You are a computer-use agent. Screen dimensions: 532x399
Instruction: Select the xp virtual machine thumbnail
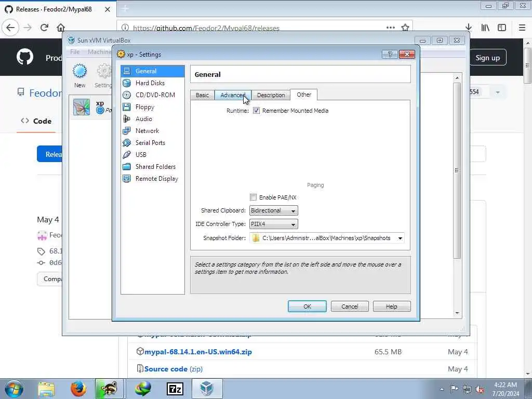pyautogui.click(x=82, y=107)
